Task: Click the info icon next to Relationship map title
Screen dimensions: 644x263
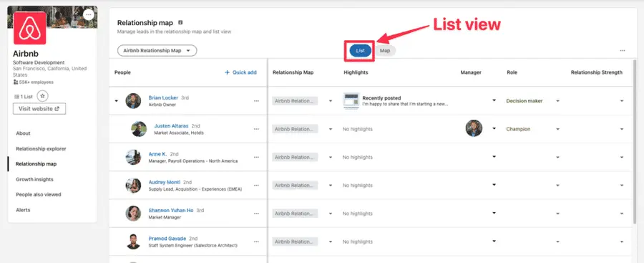Action: pos(180,23)
